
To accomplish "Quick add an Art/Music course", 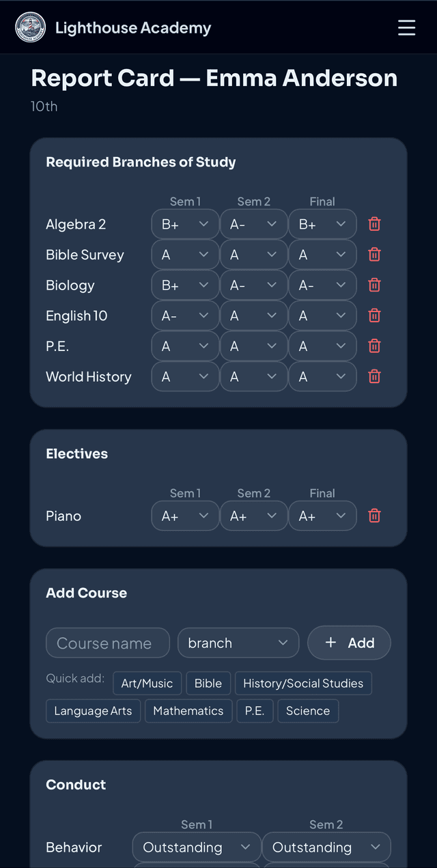I will pyautogui.click(x=147, y=683).
